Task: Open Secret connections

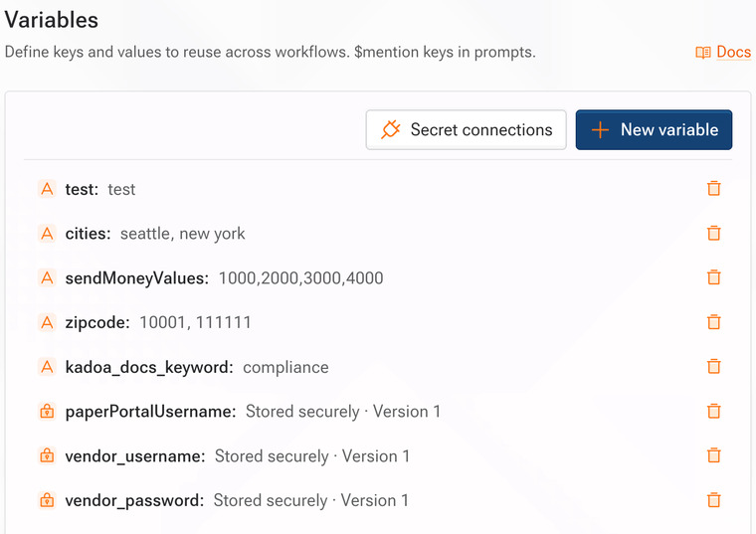Action: point(466,129)
